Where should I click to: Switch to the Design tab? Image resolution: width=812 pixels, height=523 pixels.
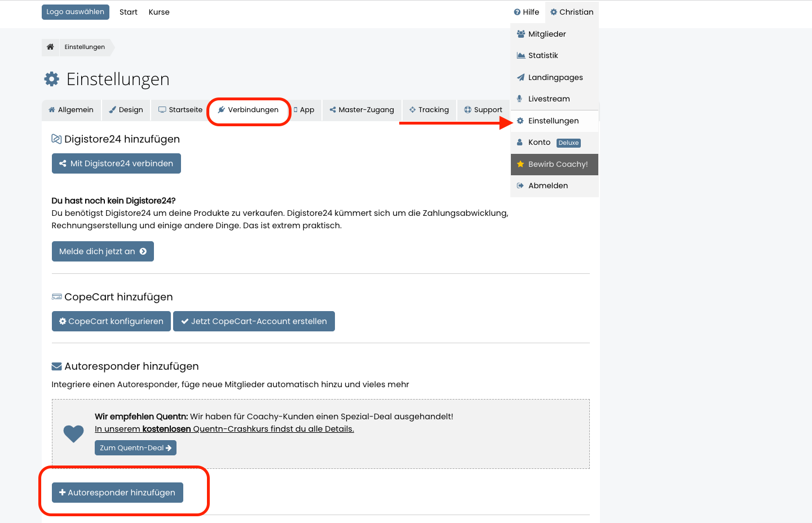point(126,110)
